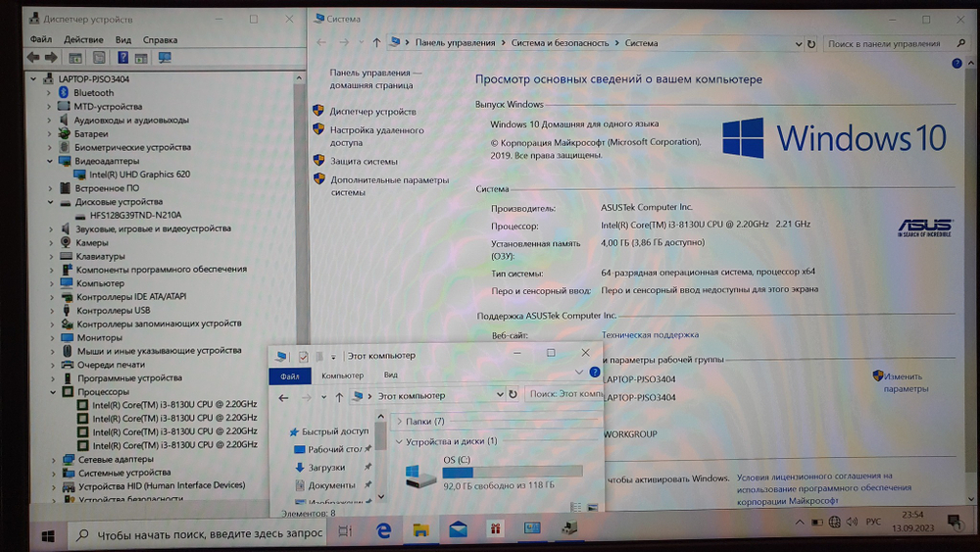
Task: Select Загрузки in Explorer quick access
Action: click(326, 468)
